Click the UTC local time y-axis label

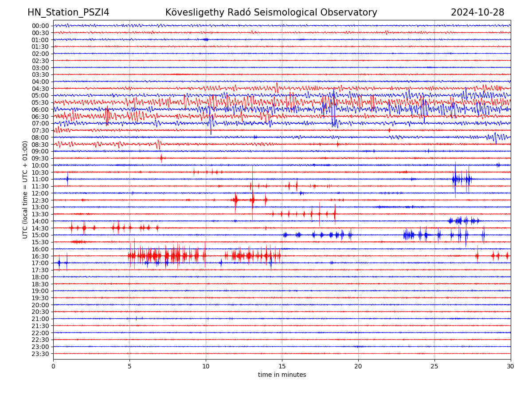coord(25,189)
